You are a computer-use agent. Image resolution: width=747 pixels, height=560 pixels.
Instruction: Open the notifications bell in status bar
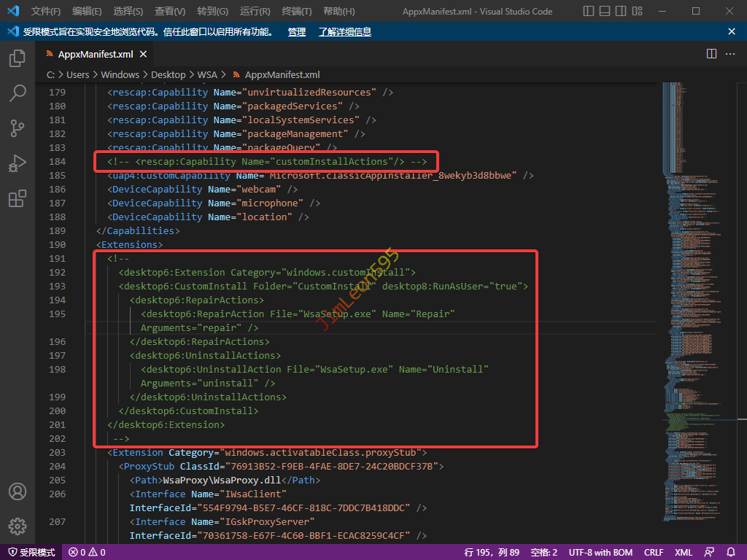(732, 553)
